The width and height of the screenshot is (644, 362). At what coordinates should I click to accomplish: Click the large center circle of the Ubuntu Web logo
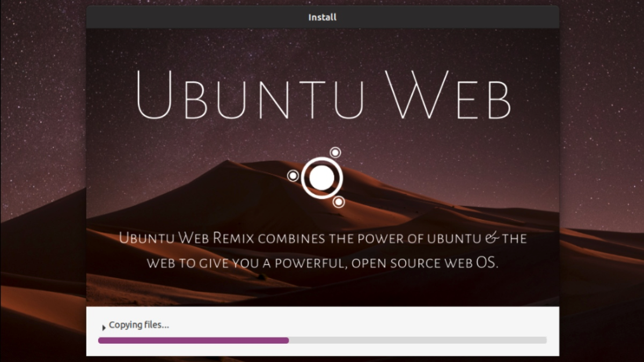point(321,178)
